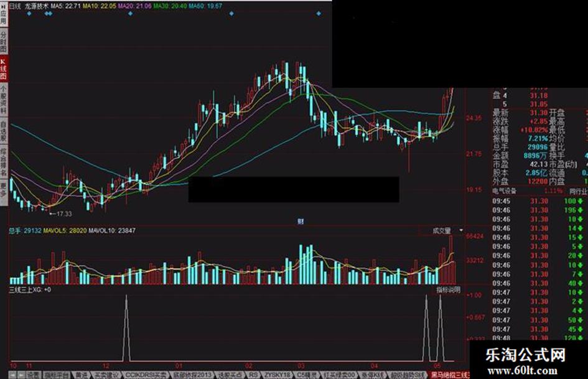Click the MA5: 22.71 label
Viewport: 588px width, 379px height.
tap(65, 6)
